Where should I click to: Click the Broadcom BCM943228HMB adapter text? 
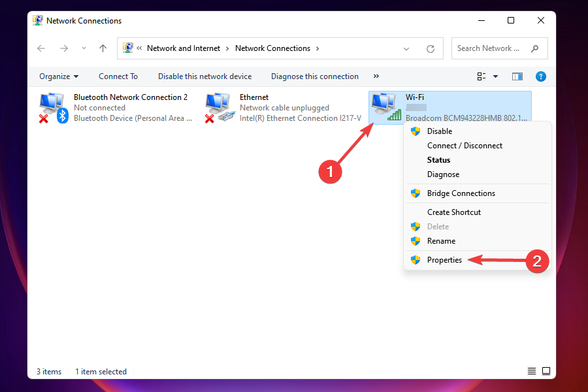[466, 118]
